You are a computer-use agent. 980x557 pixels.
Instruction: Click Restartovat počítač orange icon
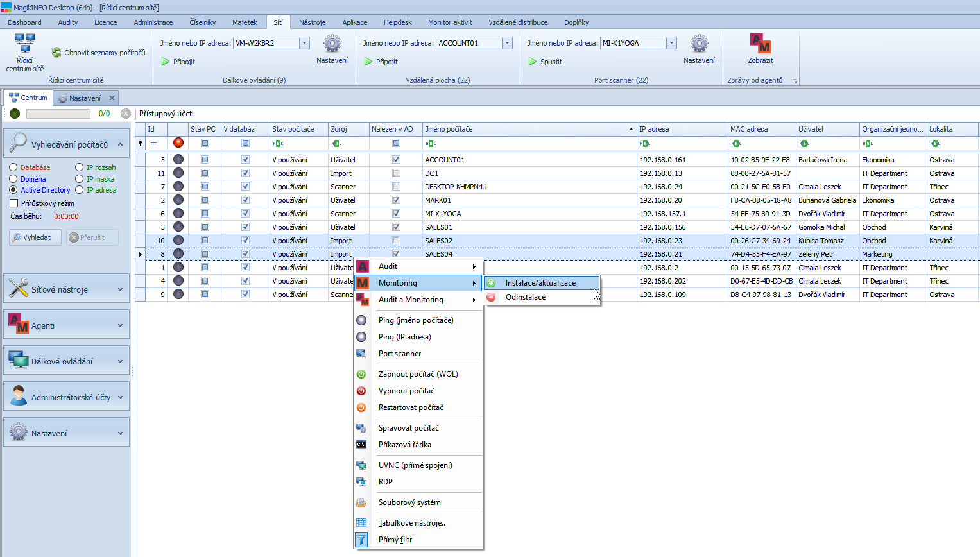click(x=361, y=407)
